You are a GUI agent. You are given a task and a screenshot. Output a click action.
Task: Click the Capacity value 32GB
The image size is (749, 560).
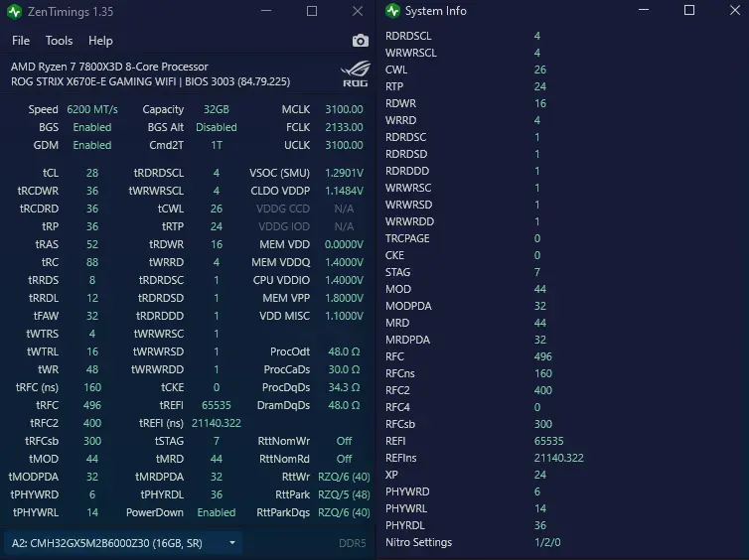(217, 109)
